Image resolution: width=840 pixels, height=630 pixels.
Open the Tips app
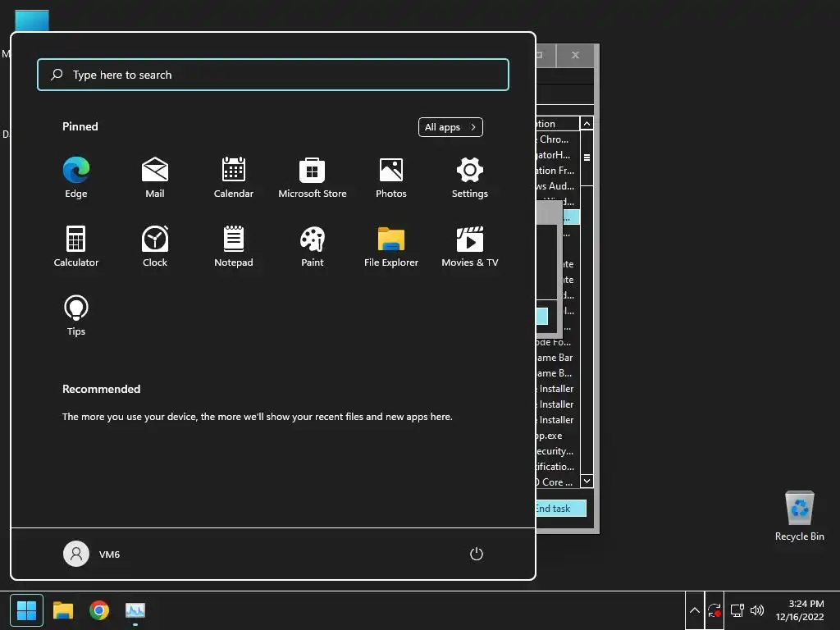[x=76, y=316]
